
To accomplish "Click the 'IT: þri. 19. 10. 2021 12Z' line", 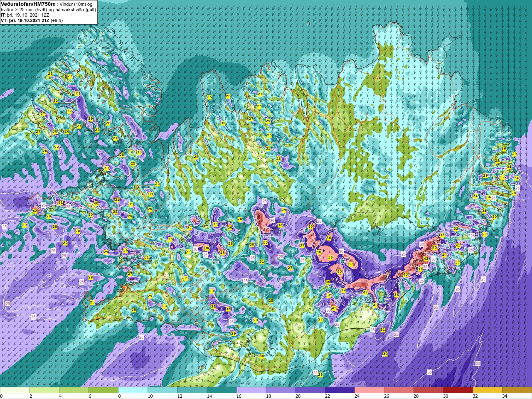I will (25, 15).
